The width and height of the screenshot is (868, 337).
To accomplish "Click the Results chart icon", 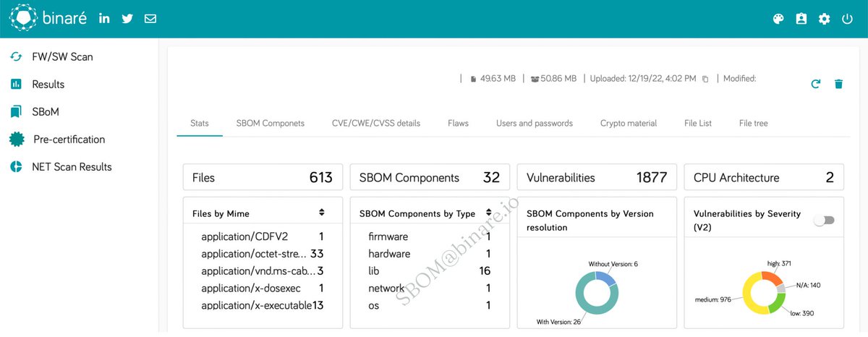I will click(16, 84).
